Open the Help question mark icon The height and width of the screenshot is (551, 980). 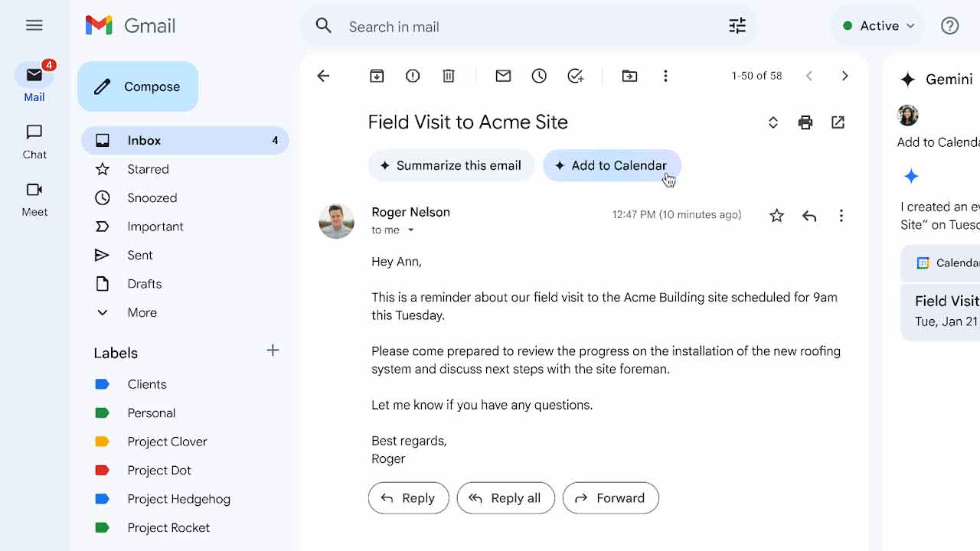pos(950,26)
